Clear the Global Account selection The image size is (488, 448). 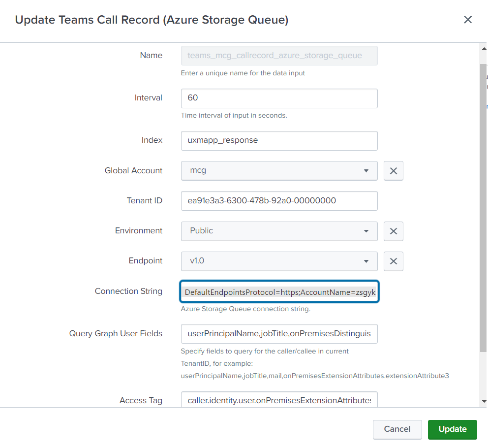393,171
